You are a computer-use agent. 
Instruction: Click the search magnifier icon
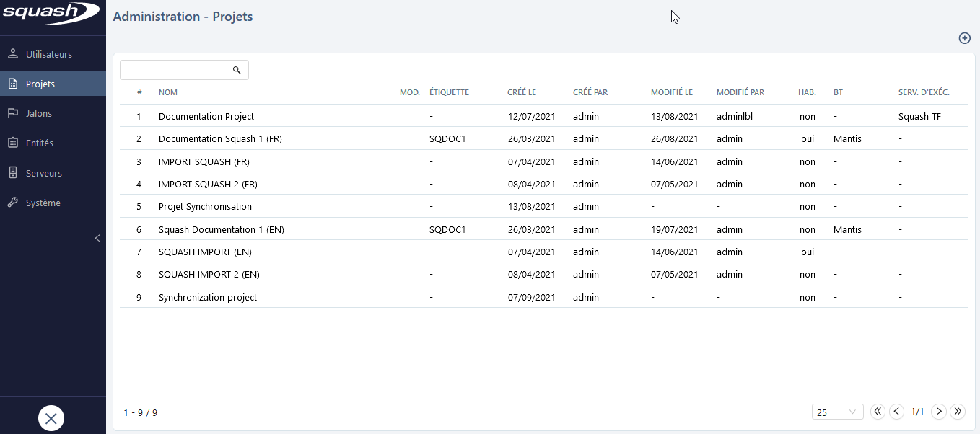pyautogui.click(x=237, y=69)
